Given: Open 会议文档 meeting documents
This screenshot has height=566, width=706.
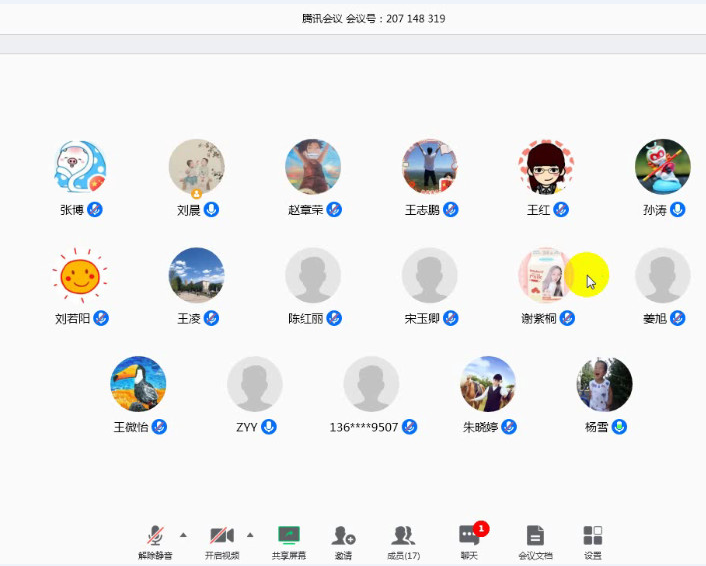Looking at the screenshot, I should pyautogui.click(x=535, y=536).
